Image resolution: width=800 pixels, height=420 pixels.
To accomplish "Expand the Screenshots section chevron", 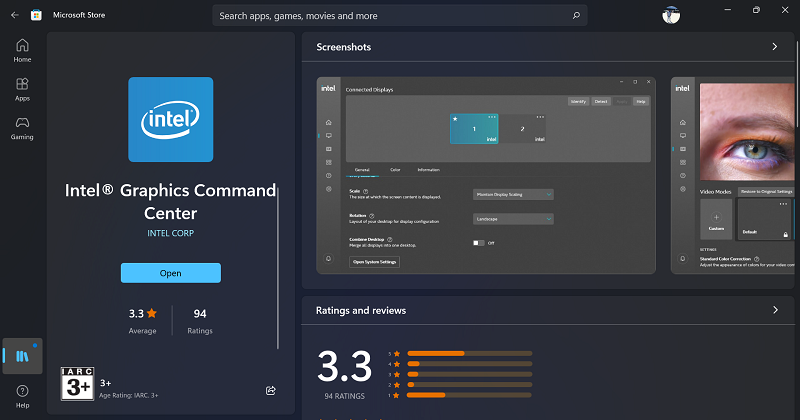I will click(x=774, y=46).
